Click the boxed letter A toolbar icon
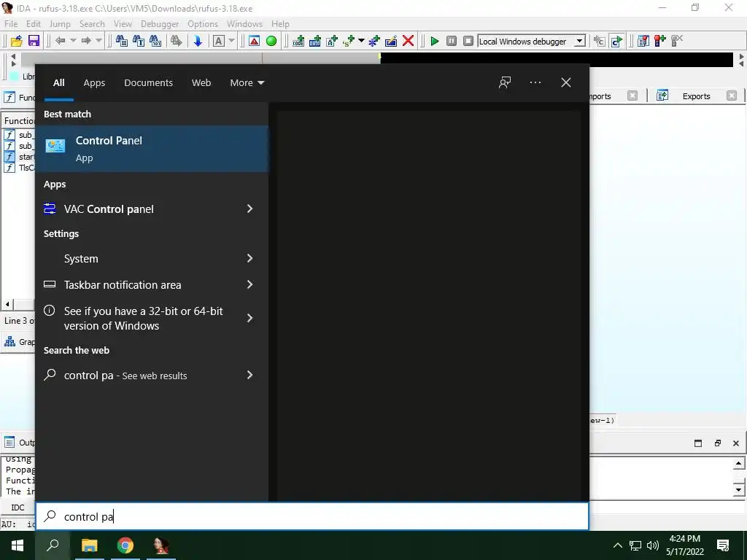 click(219, 41)
